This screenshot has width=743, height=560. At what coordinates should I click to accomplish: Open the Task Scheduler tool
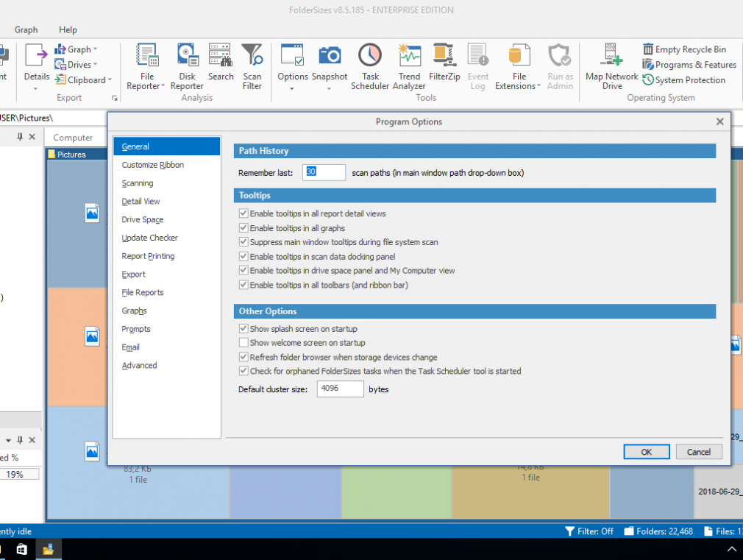[370, 67]
